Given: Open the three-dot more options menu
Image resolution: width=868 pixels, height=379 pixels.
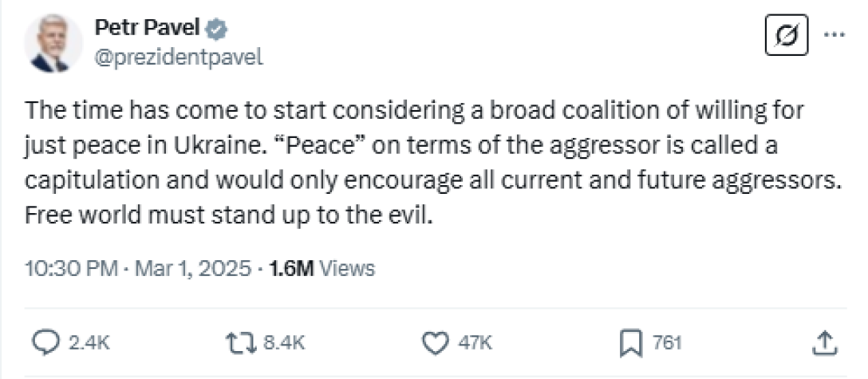Looking at the screenshot, I should [x=834, y=34].
